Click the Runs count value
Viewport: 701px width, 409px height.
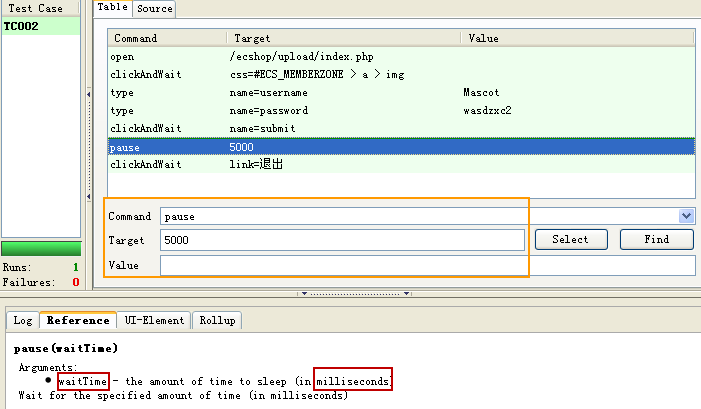(76, 267)
